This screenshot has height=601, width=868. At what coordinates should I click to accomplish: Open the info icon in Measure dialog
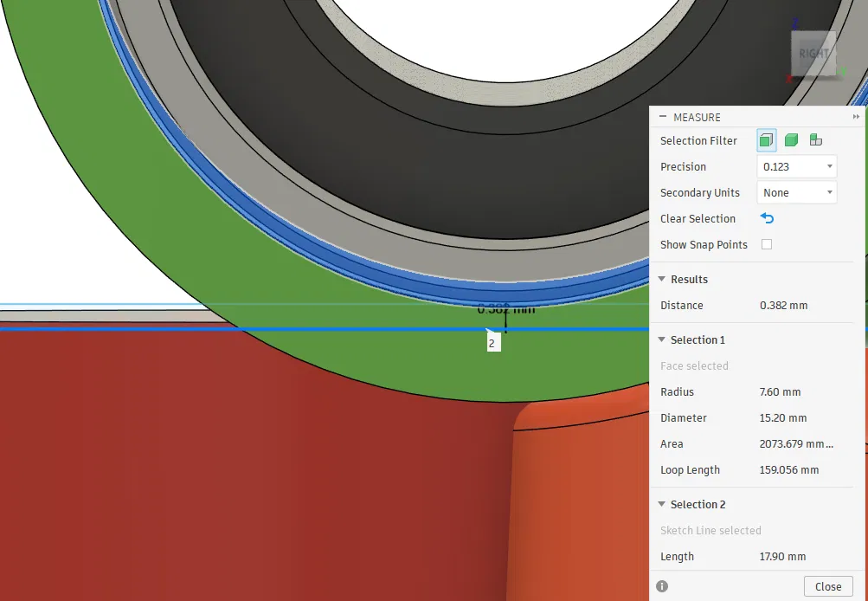(661, 586)
